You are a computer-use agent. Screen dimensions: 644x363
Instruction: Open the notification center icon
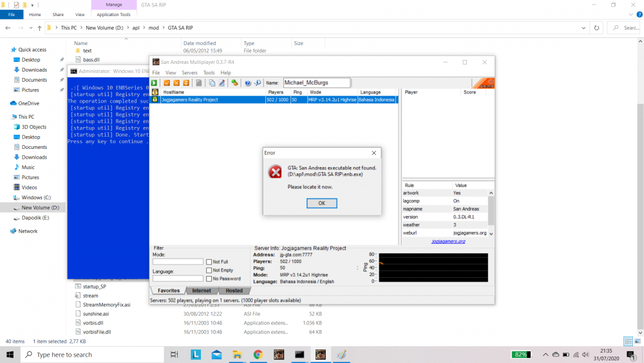631,355
